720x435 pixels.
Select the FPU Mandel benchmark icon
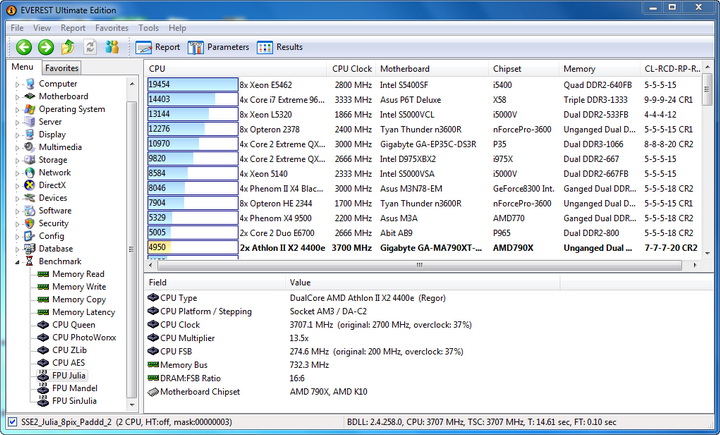[x=43, y=388]
